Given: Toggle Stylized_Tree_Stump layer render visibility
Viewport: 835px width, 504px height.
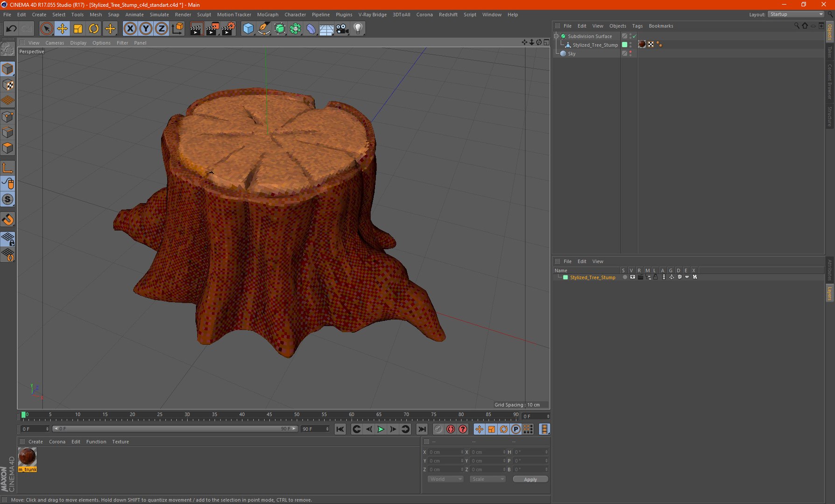Looking at the screenshot, I should pos(640,277).
